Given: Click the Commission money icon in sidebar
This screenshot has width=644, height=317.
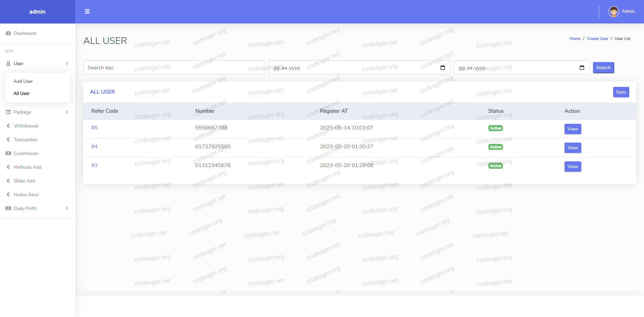Looking at the screenshot, I should [x=8, y=153].
